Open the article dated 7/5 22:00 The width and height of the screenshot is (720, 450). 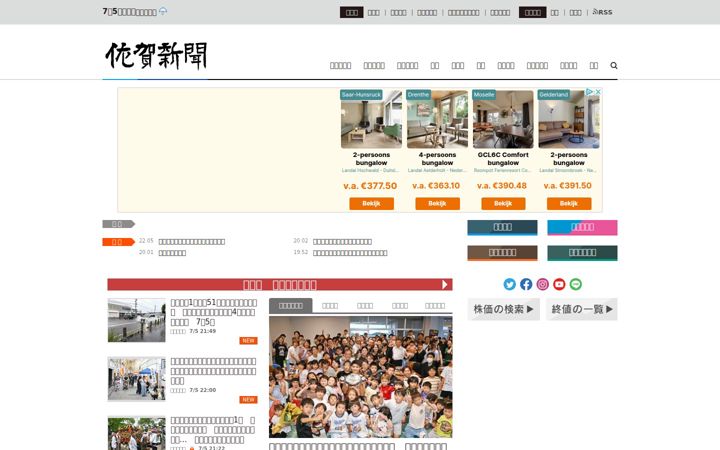point(214,371)
